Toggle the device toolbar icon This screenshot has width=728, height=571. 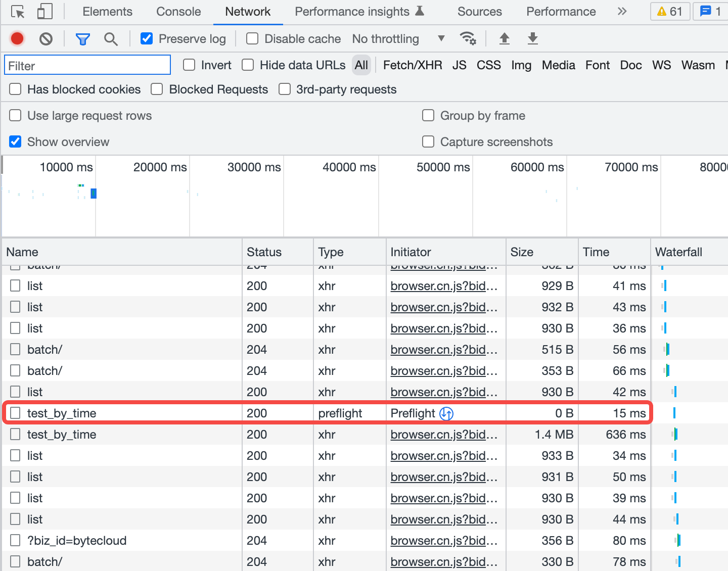pos(45,12)
